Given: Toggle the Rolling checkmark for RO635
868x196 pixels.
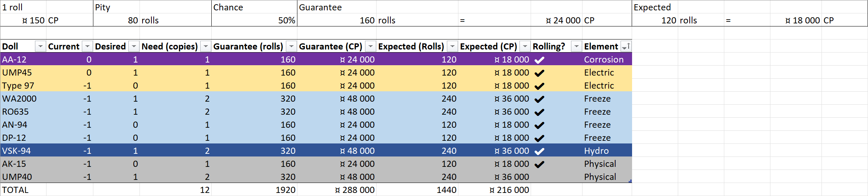Looking at the screenshot, I should click(539, 112).
